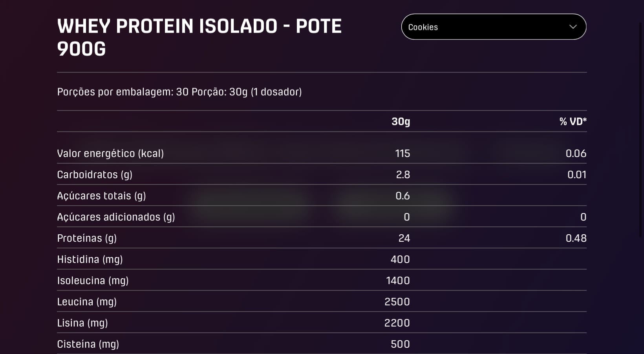Click the % VD* column header
The height and width of the screenshot is (354, 644).
point(573,121)
